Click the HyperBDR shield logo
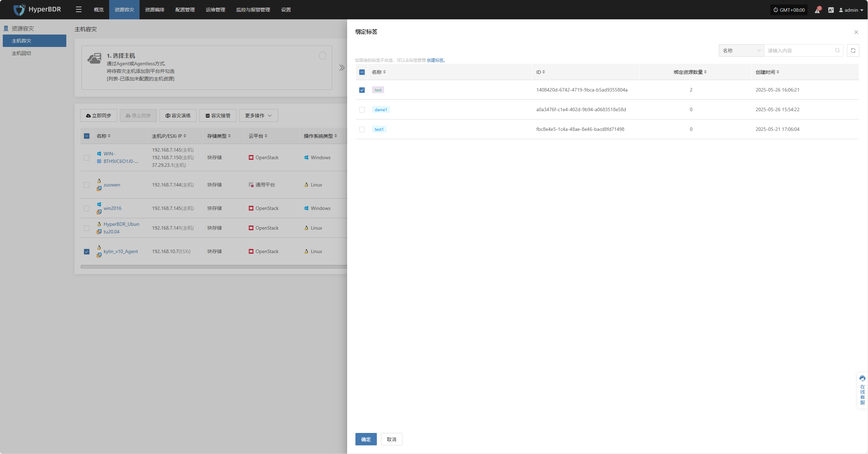This screenshot has width=868, height=454. click(x=19, y=10)
